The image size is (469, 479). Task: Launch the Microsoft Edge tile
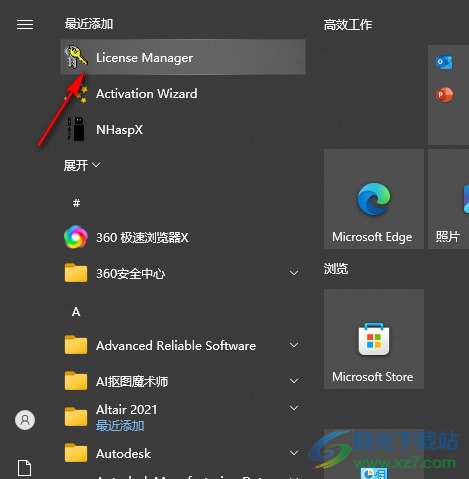pos(374,199)
